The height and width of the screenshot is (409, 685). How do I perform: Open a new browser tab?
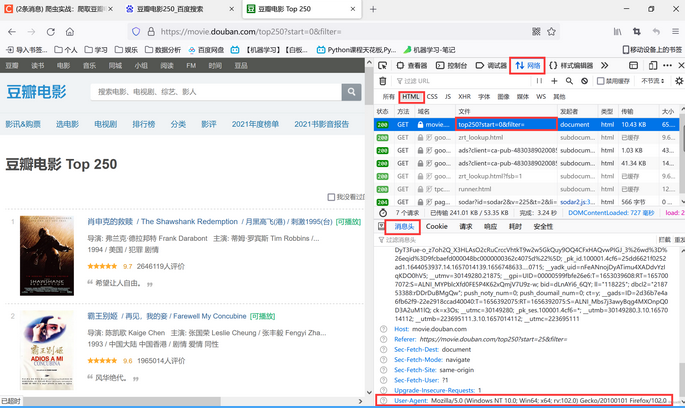click(x=373, y=9)
